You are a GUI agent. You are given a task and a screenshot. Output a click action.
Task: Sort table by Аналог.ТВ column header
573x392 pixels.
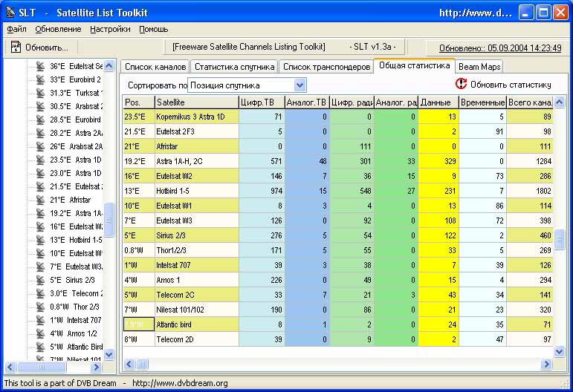coord(307,102)
